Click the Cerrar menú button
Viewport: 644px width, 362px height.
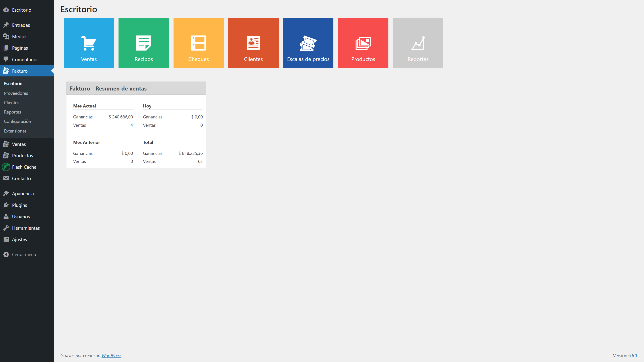24,254
